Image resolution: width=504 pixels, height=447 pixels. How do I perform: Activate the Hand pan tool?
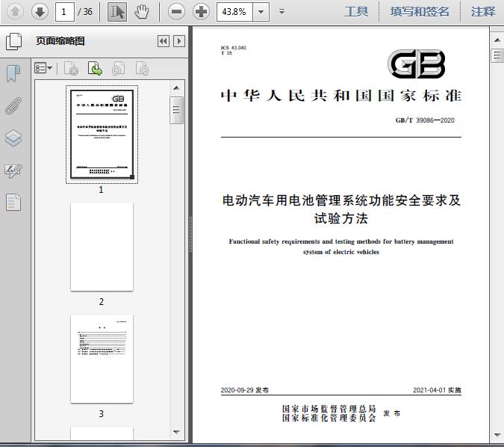[x=142, y=11]
